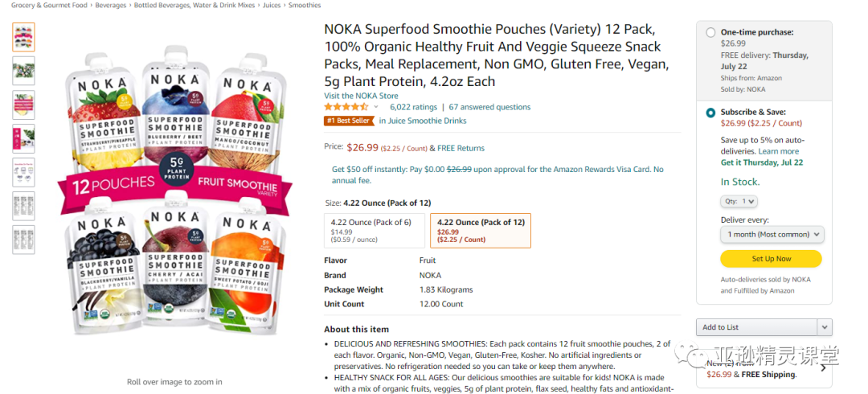Open the Qty quantity dropdown

(739, 202)
